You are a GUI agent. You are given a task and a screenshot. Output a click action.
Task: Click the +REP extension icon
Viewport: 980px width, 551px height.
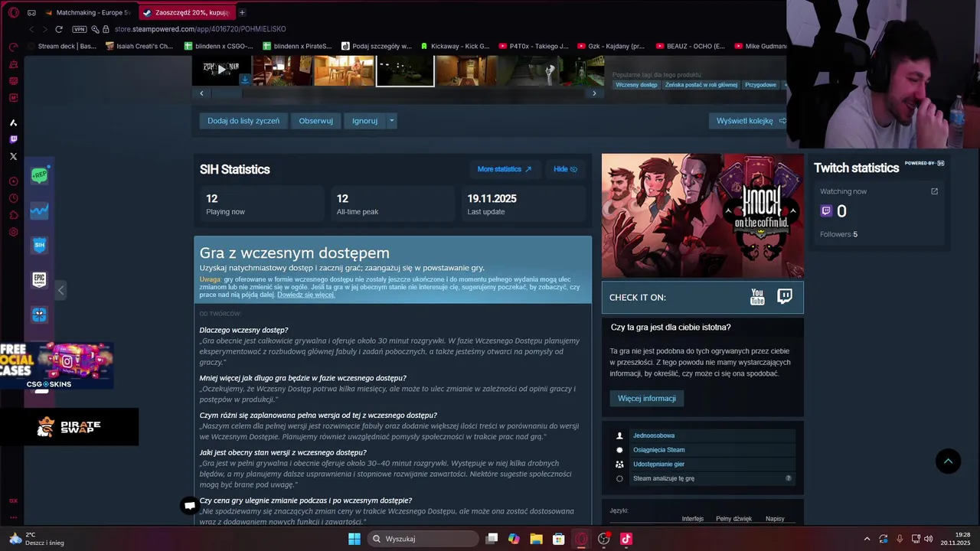[x=40, y=175]
